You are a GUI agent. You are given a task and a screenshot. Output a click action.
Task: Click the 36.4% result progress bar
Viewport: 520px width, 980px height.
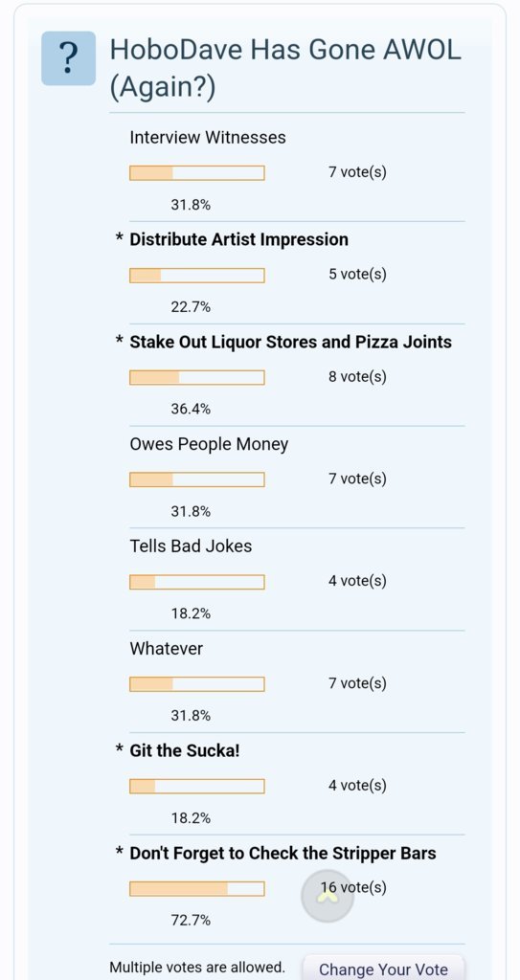click(197, 377)
